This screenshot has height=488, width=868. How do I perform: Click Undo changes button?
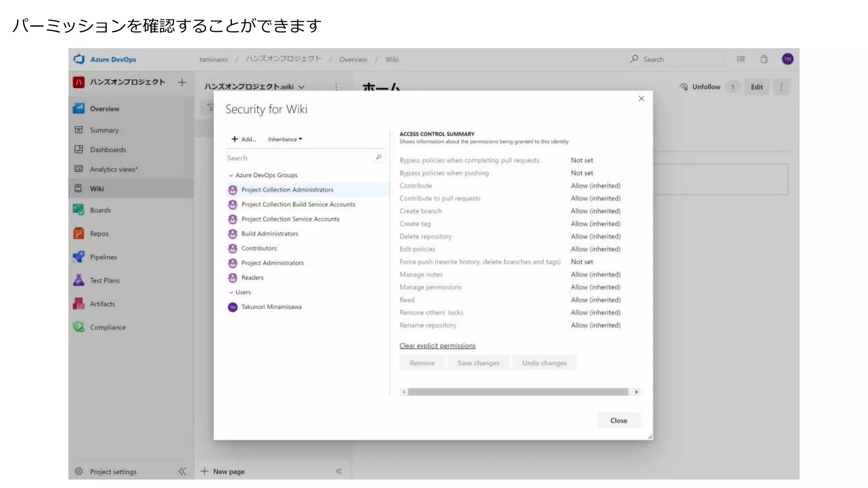(544, 363)
